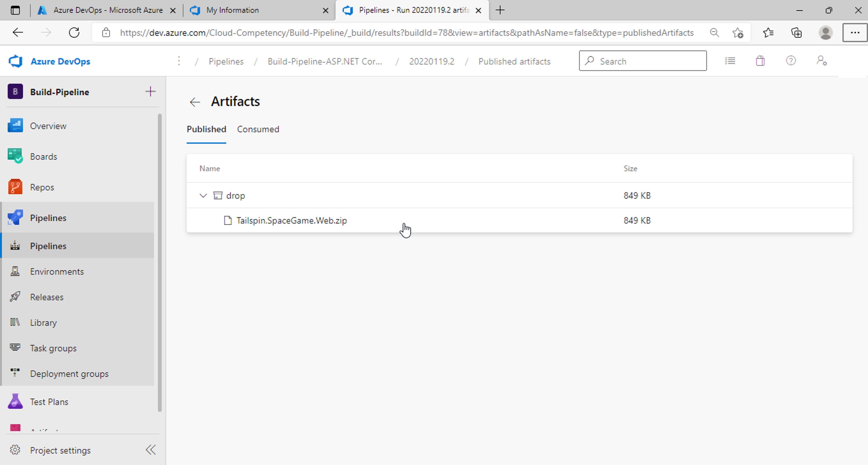This screenshot has width=868, height=465.
Task: Go back using the Artifacts back arrow
Action: 195,102
